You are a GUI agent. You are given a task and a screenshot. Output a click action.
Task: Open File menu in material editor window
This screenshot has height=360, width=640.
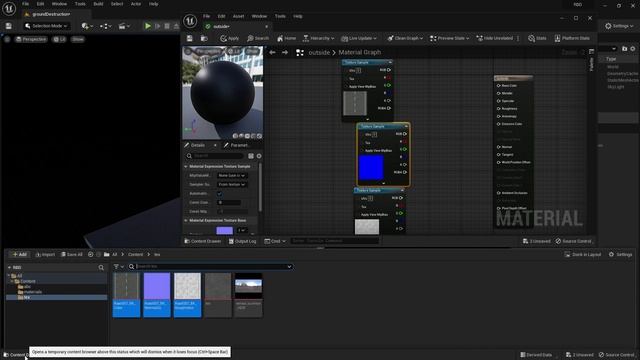(x=207, y=16)
